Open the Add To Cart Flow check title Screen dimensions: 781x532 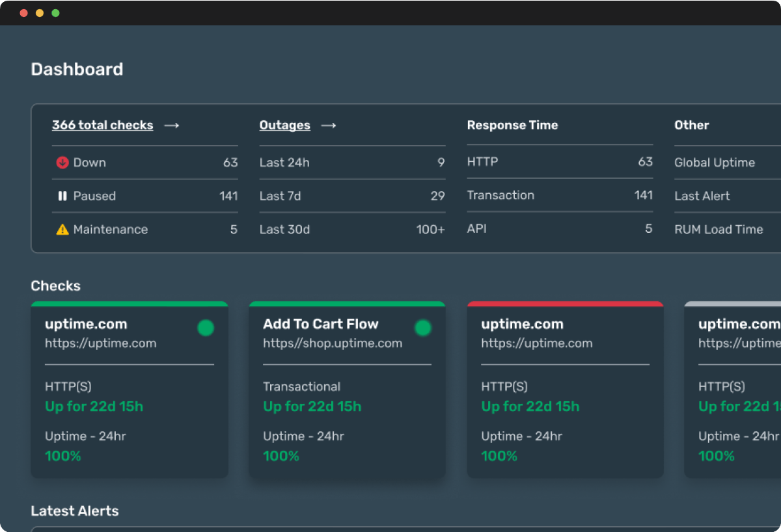tap(320, 324)
